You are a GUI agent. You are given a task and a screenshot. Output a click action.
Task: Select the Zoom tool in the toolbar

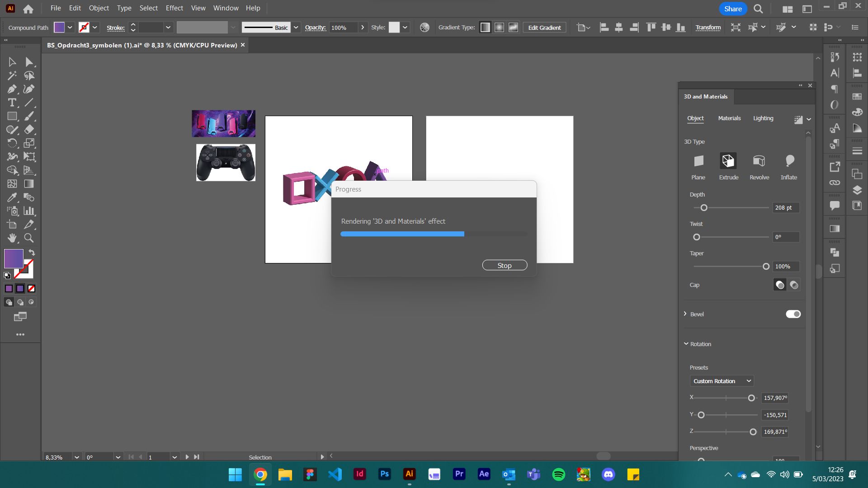tap(28, 238)
